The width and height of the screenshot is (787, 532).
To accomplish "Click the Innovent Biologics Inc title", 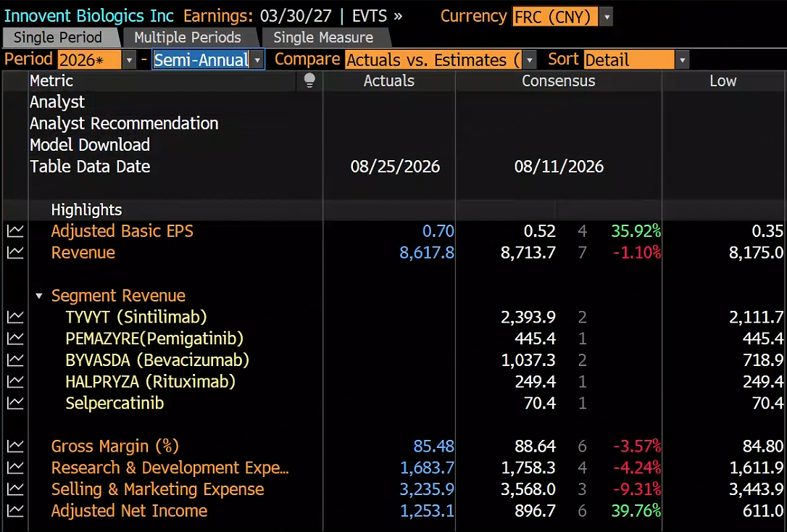I will (89, 16).
